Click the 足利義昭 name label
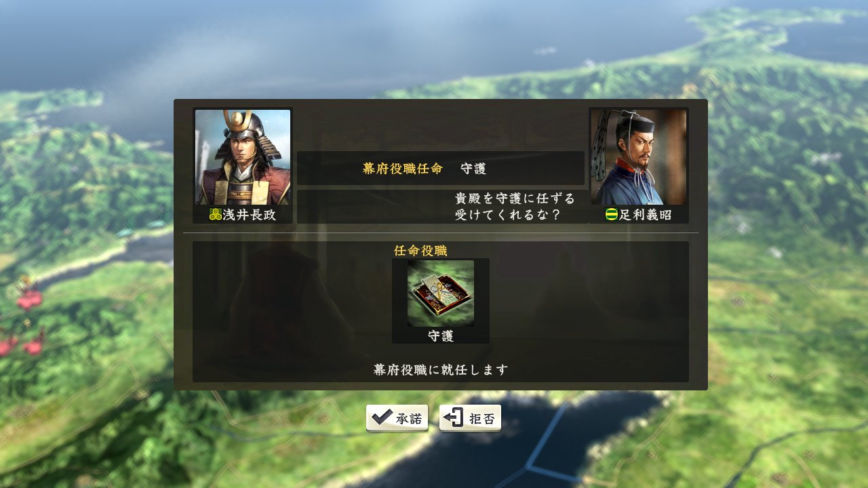 click(x=646, y=215)
